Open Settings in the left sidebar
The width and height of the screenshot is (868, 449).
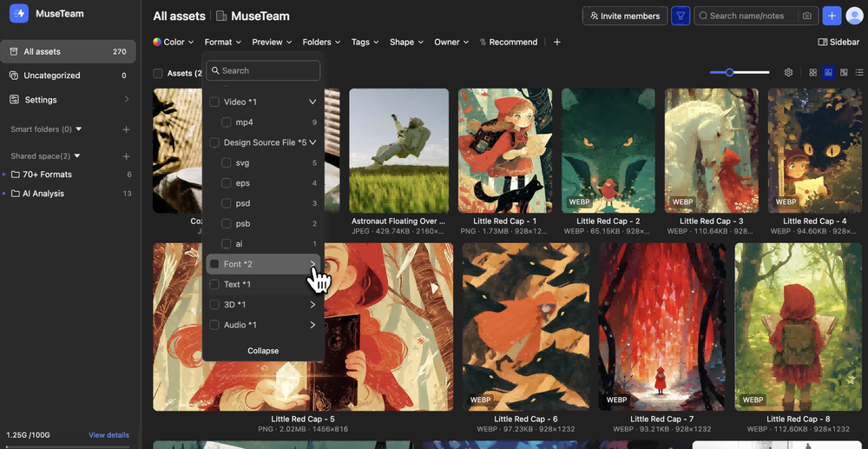[41, 100]
